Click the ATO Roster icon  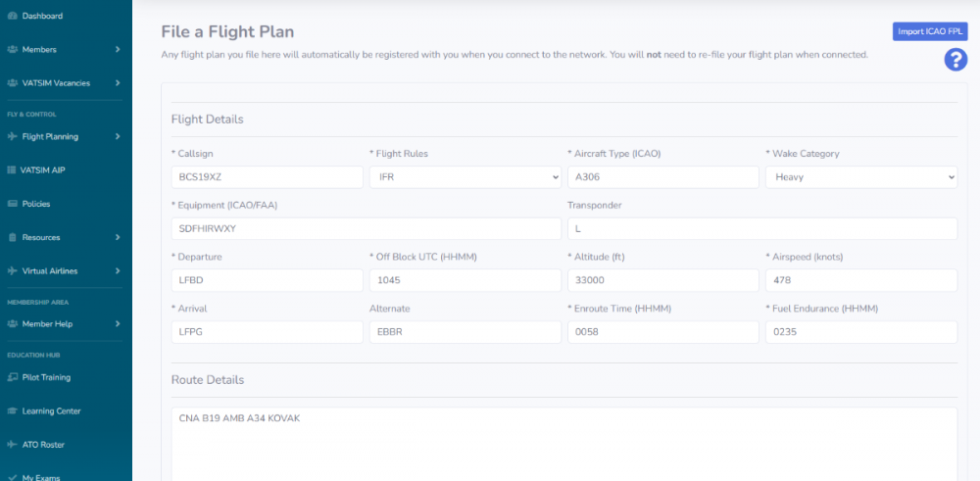(x=12, y=445)
